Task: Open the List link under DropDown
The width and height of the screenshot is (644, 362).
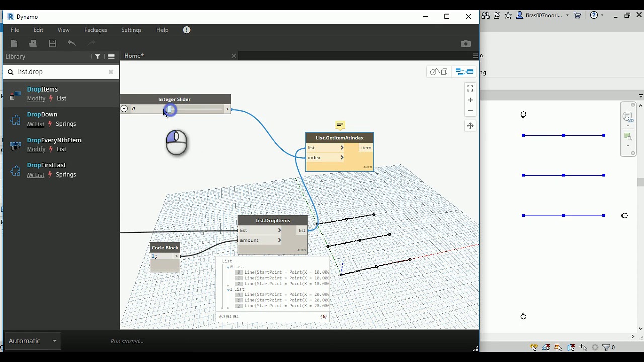Action: pos(36,124)
